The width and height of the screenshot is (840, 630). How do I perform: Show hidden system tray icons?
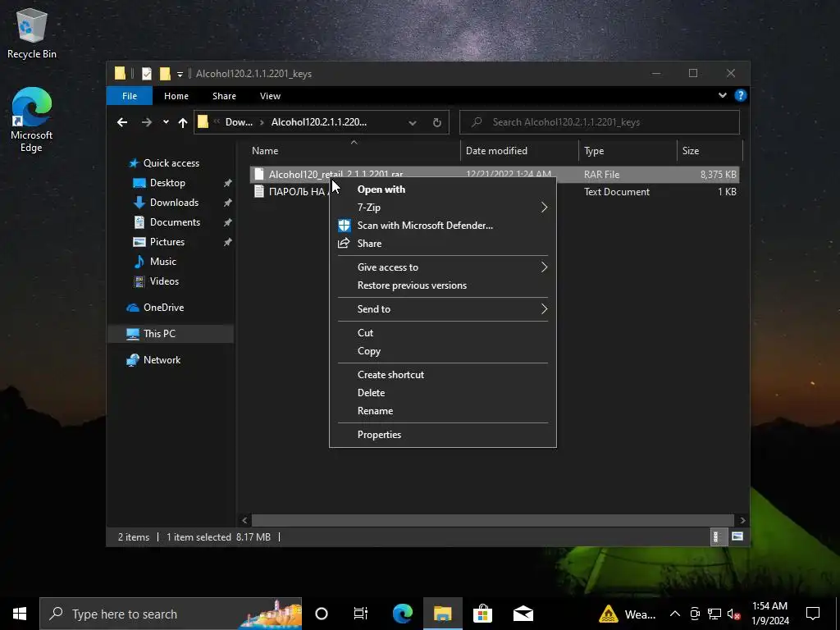[675, 614]
